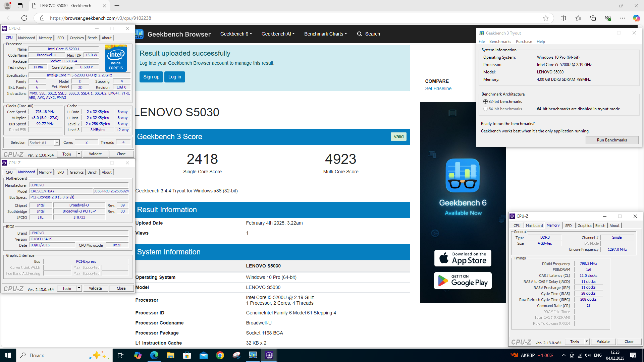Click the LENOVO S5030 browser tab
The width and height of the screenshot is (644, 362).
click(69, 6)
